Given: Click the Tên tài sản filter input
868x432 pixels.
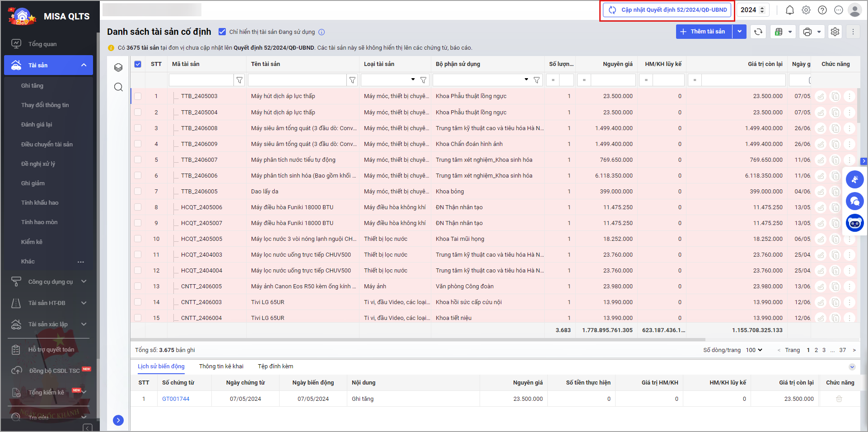Looking at the screenshot, I should click(297, 80).
